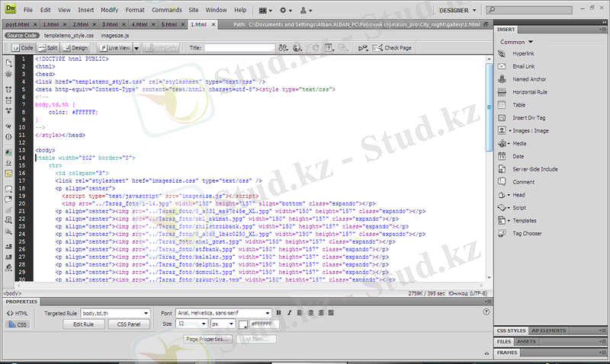This screenshot has width=610, height=364.
Task: Open the Commands menu
Action: pos(167,10)
